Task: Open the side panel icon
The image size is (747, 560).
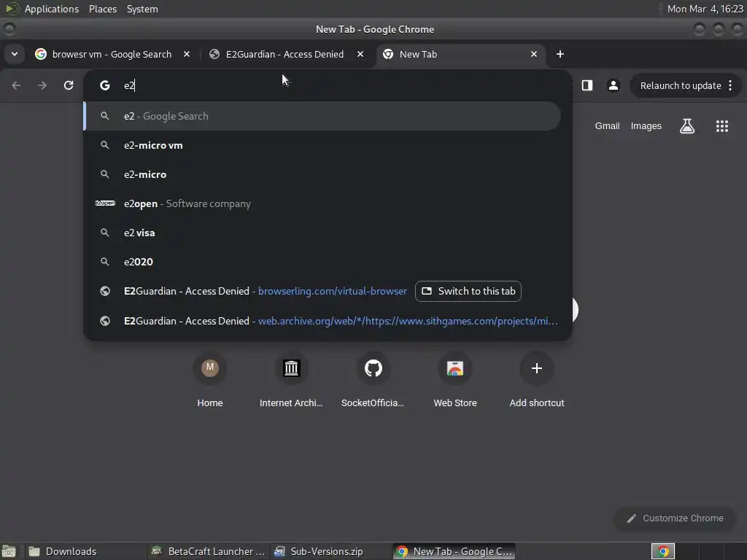Action: [x=587, y=85]
